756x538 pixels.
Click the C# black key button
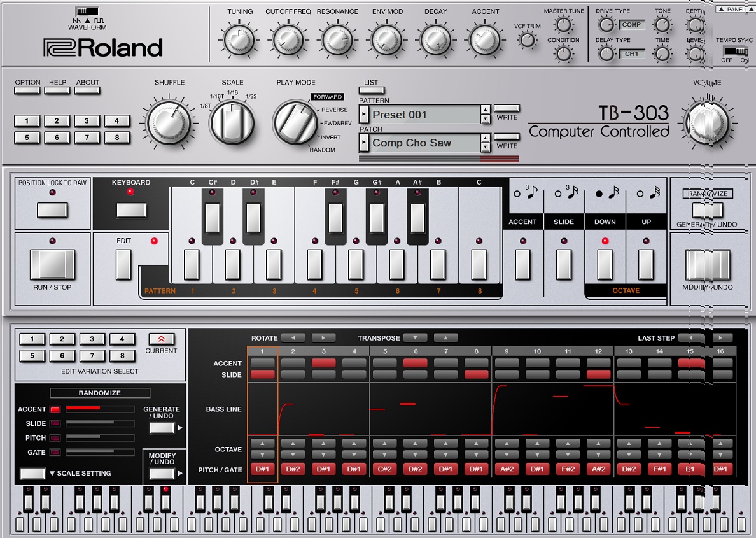pos(212,218)
